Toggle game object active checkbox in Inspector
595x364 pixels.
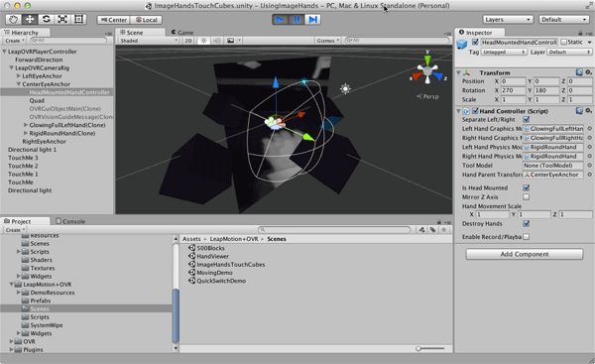coord(475,42)
